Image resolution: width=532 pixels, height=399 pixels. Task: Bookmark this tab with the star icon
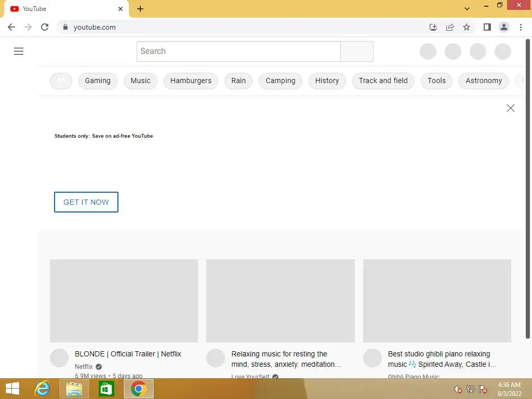[467, 27]
